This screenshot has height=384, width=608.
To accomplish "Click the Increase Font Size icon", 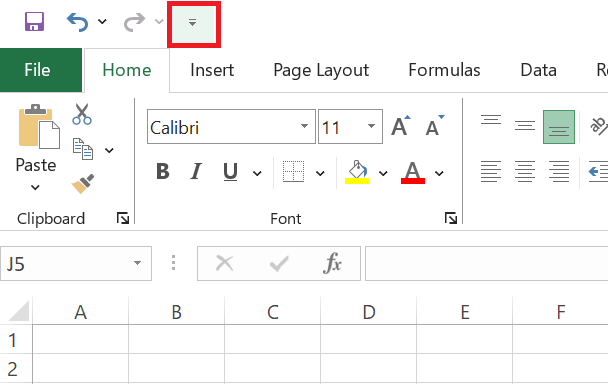I will [401, 126].
